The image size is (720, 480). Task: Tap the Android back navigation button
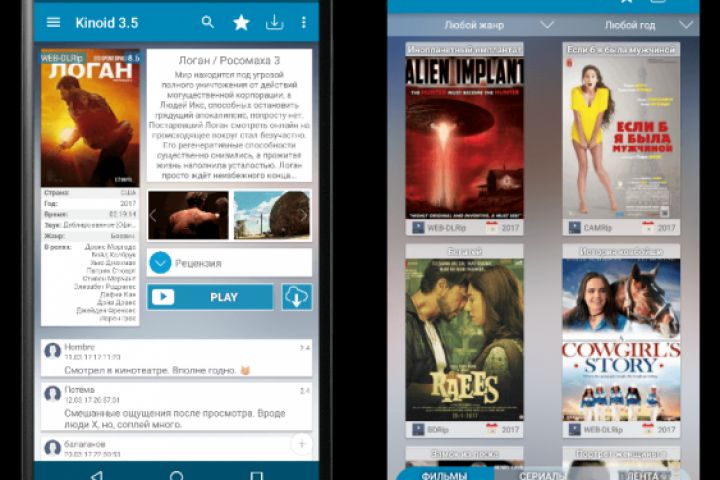97,475
